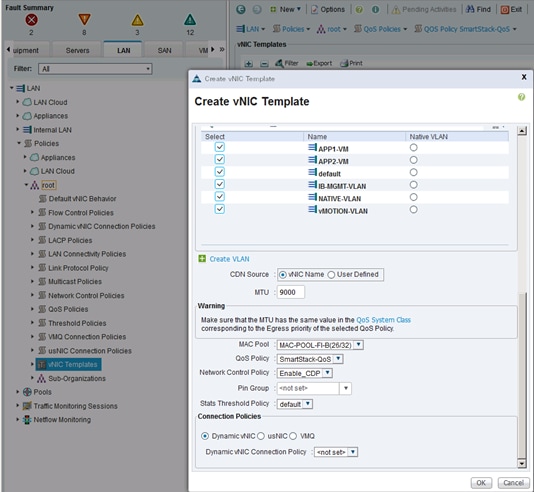Image resolution: width=534 pixels, height=492 pixels.
Task: Uncheck the APP1-VM VLAN checkbox
Action: [220, 147]
